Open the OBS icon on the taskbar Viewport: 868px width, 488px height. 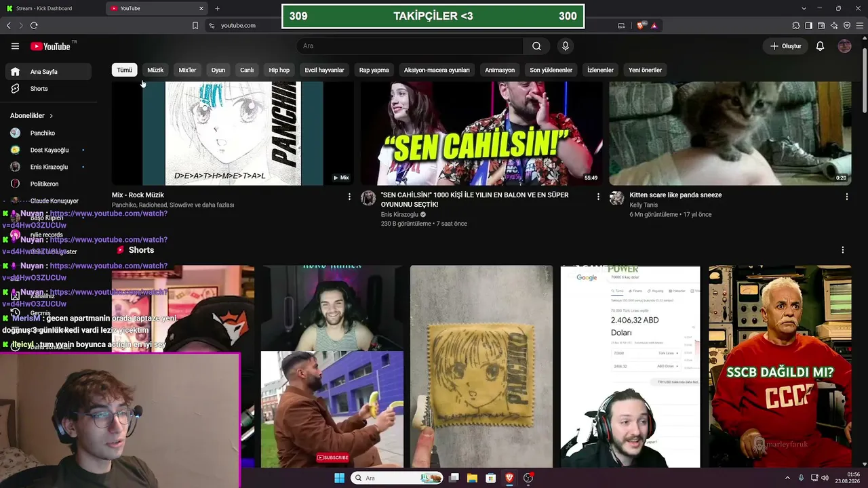(x=528, y=478)
